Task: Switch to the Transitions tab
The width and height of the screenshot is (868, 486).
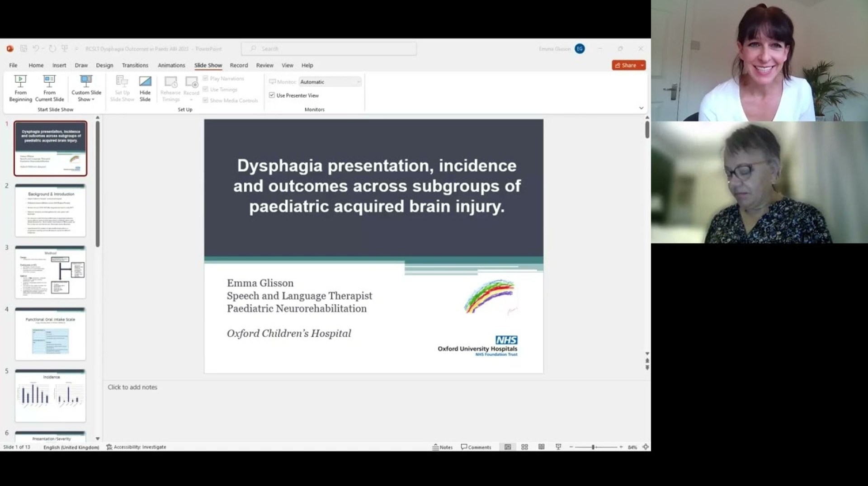Action: 135,65
